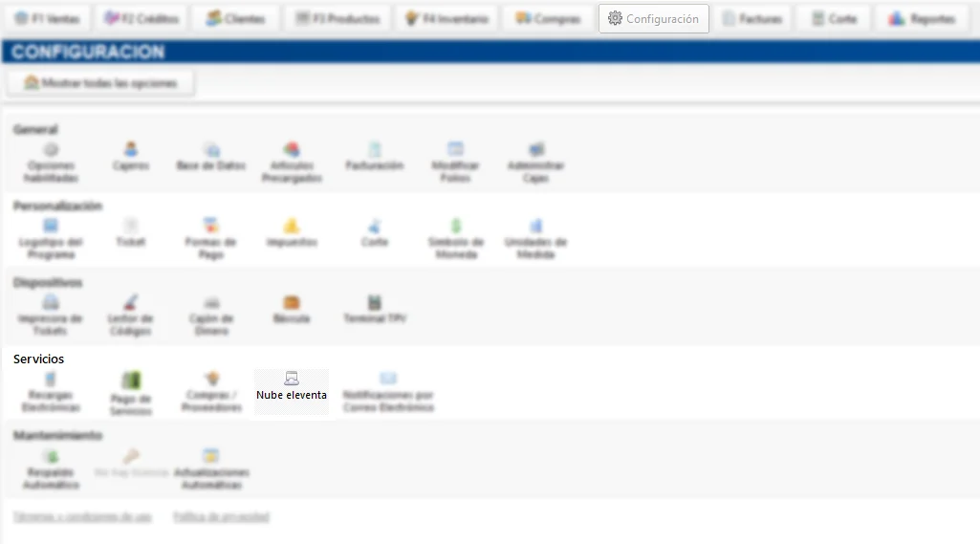Open the Facturación settings icon

click(375, 157)
